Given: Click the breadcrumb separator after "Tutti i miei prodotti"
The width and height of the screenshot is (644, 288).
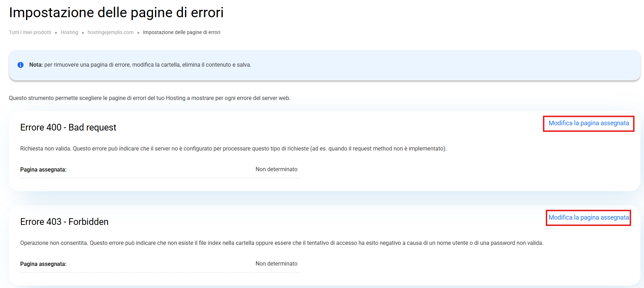Looking at the screenshot, I should coord(56,33).
